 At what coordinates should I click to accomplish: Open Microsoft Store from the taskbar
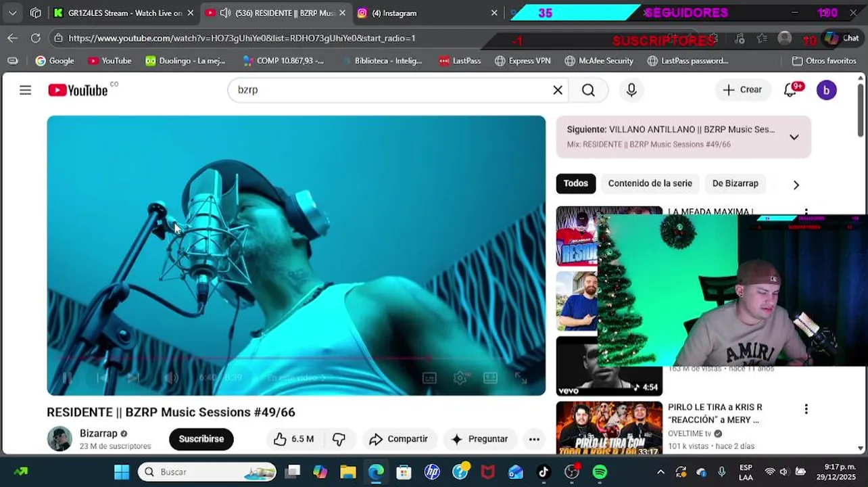404,472
